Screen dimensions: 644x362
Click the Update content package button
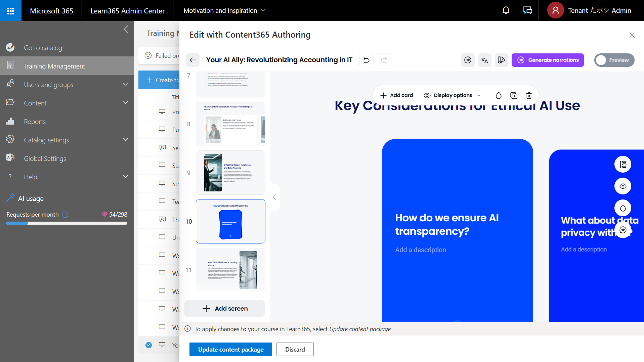point(230,349)
